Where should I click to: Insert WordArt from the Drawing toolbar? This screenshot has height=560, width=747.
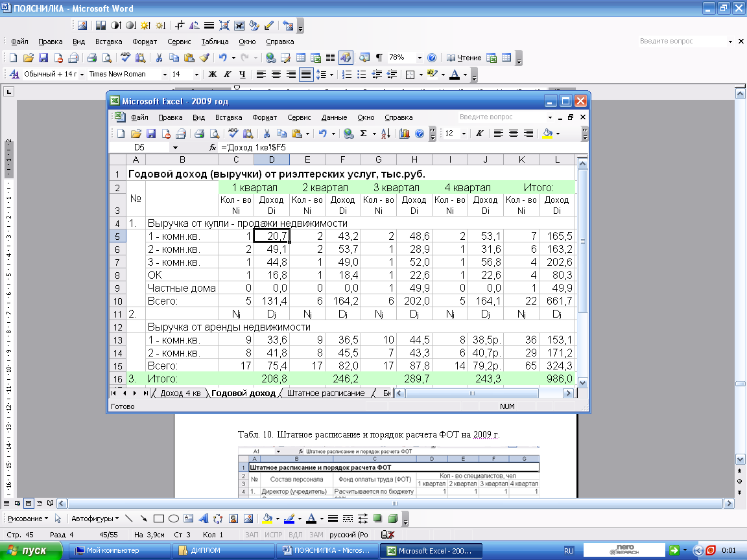(203, 519)
